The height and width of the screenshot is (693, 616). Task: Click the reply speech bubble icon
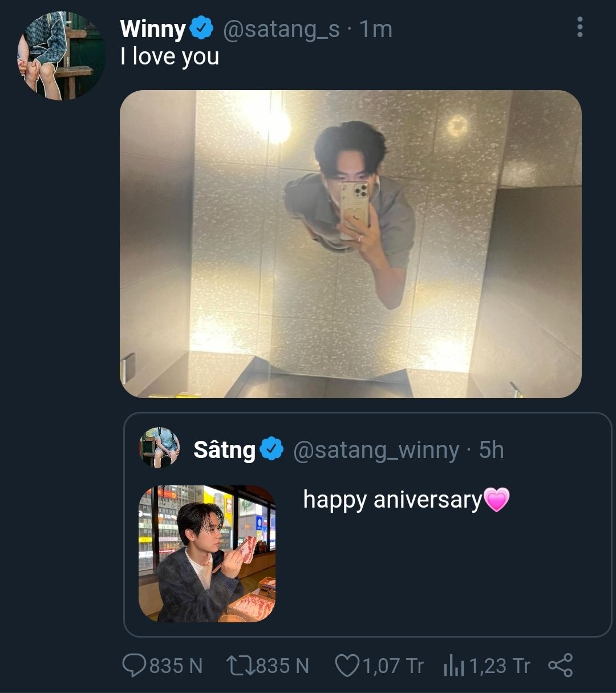pos(135,666)
